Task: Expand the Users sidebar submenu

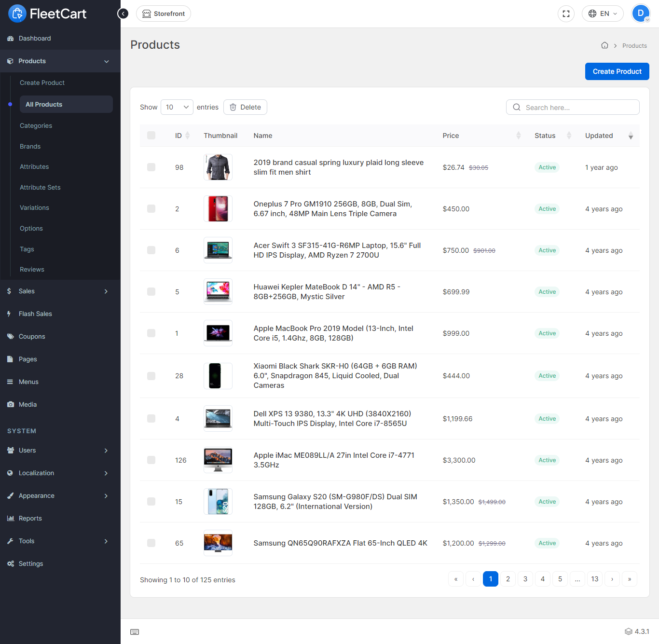Action: pos(106,451)
